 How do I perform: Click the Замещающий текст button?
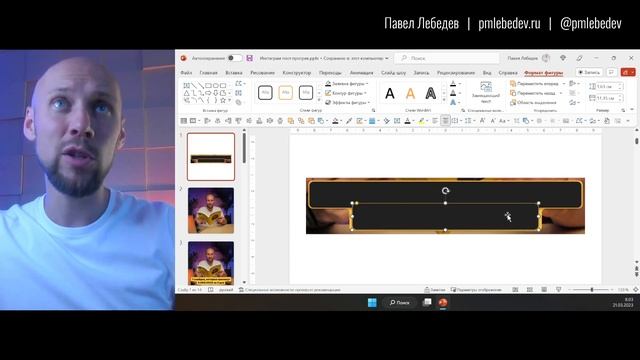tap(486, 92)
